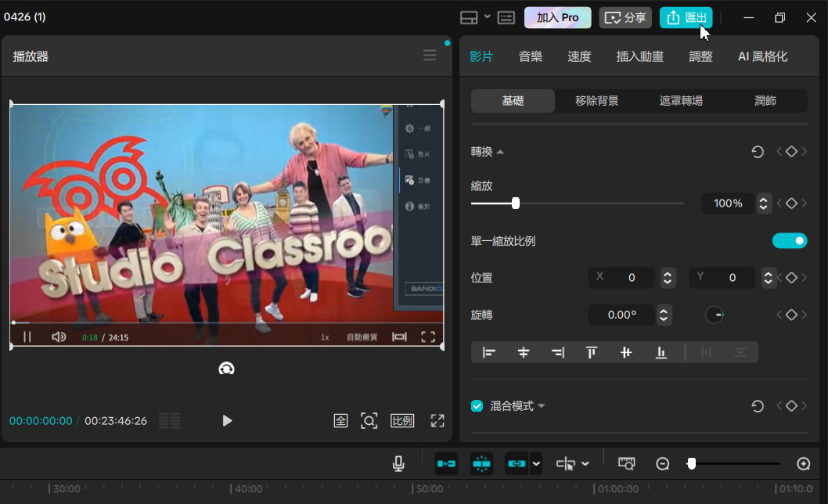Expand the 混合模式 section arrow
Screen dimensions: 828x504
(x=542, y=405)
